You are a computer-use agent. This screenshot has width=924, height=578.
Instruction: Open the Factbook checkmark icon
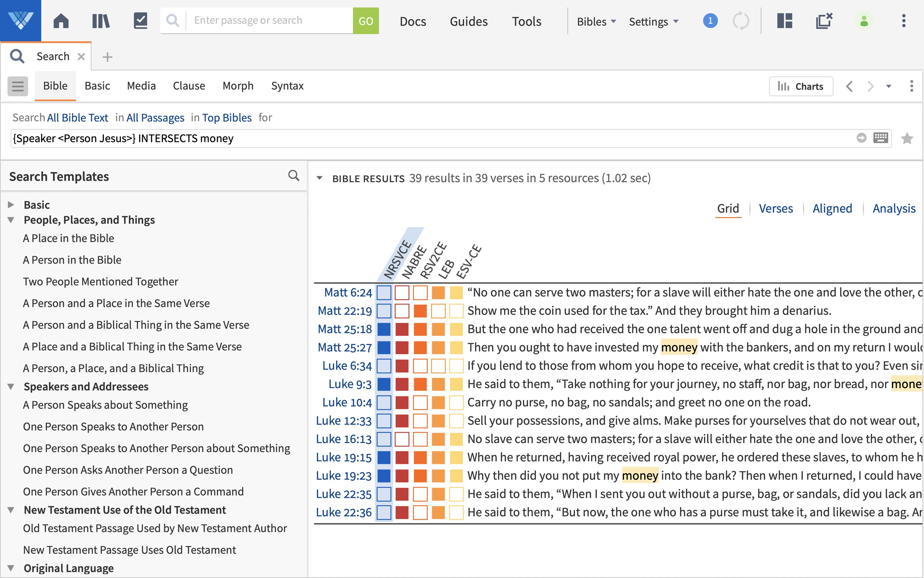[x=141, y=21]
